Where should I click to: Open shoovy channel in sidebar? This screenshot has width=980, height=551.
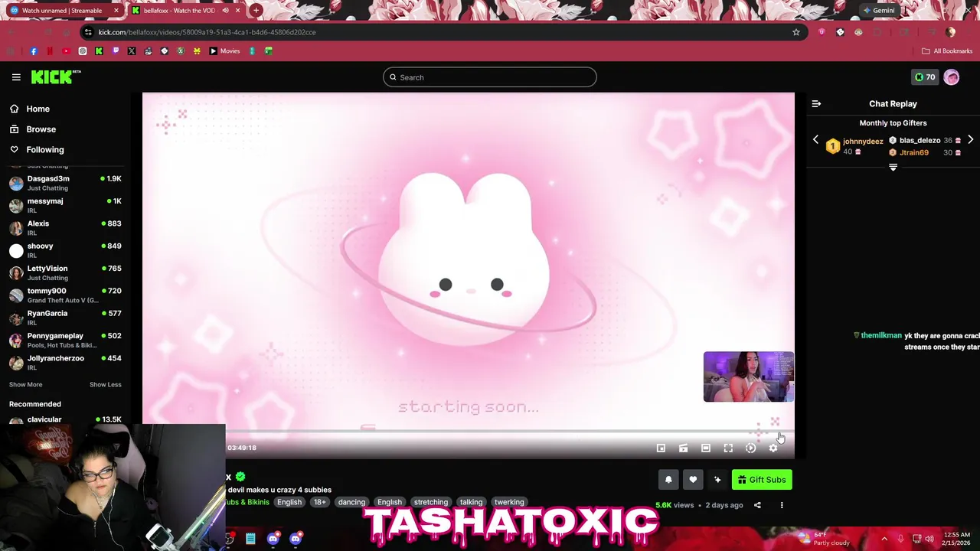tap(65, 250)
